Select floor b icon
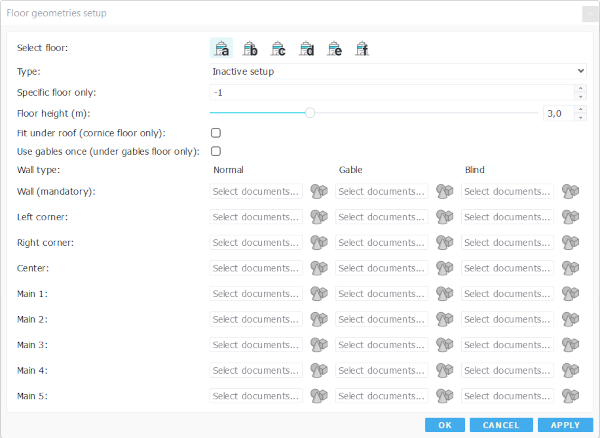This screenshot has height=438, width=600. [250, 48]
